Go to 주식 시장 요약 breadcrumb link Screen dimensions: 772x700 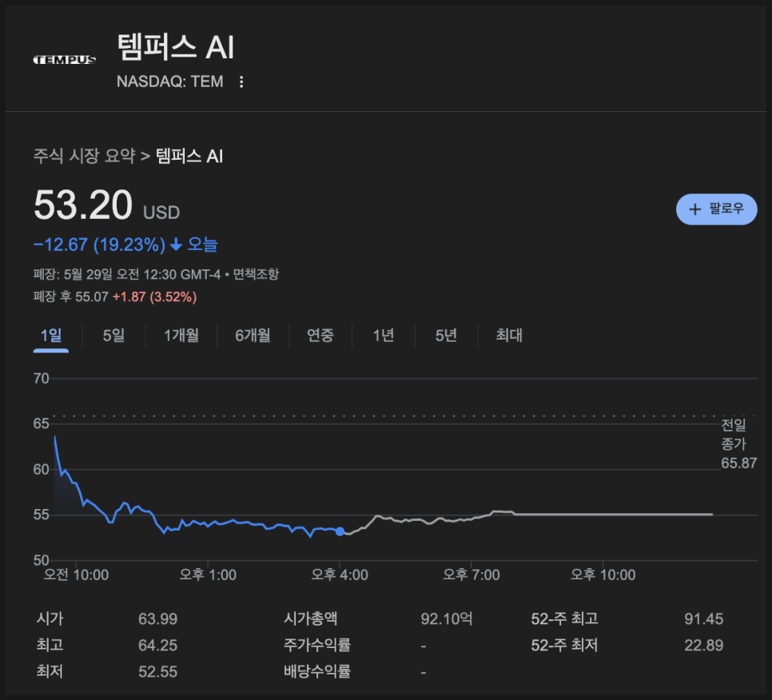(84, 156)
